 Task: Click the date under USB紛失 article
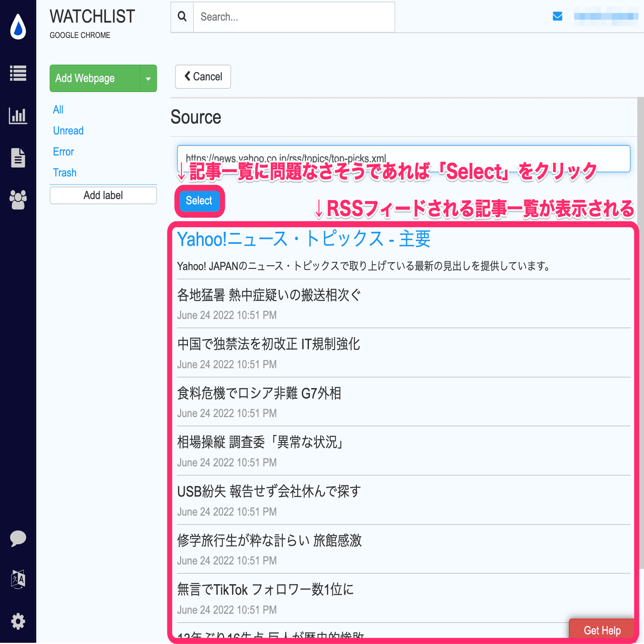click(227, 512)
